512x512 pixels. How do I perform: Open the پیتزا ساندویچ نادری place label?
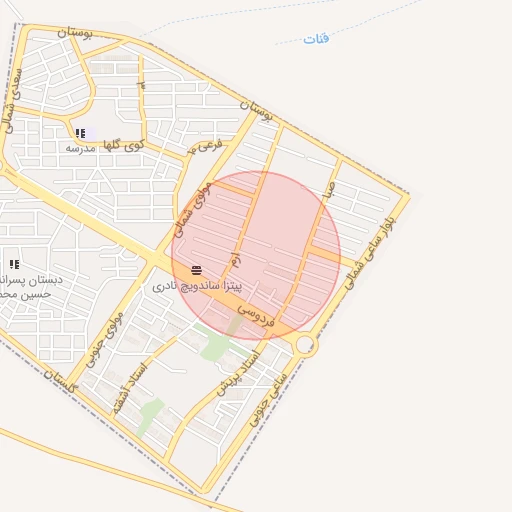[x=197, y=287]
